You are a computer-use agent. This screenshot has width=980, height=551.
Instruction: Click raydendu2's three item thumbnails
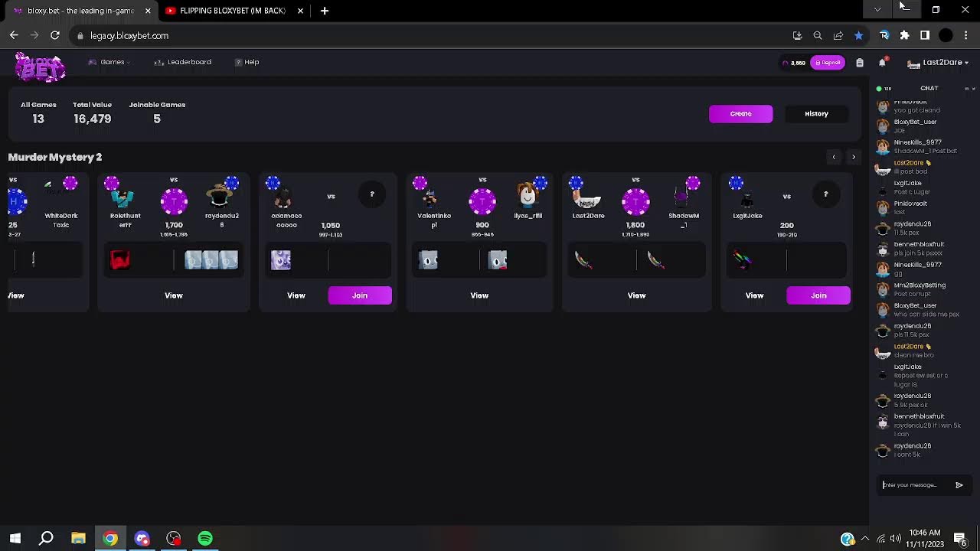point(211,260)
